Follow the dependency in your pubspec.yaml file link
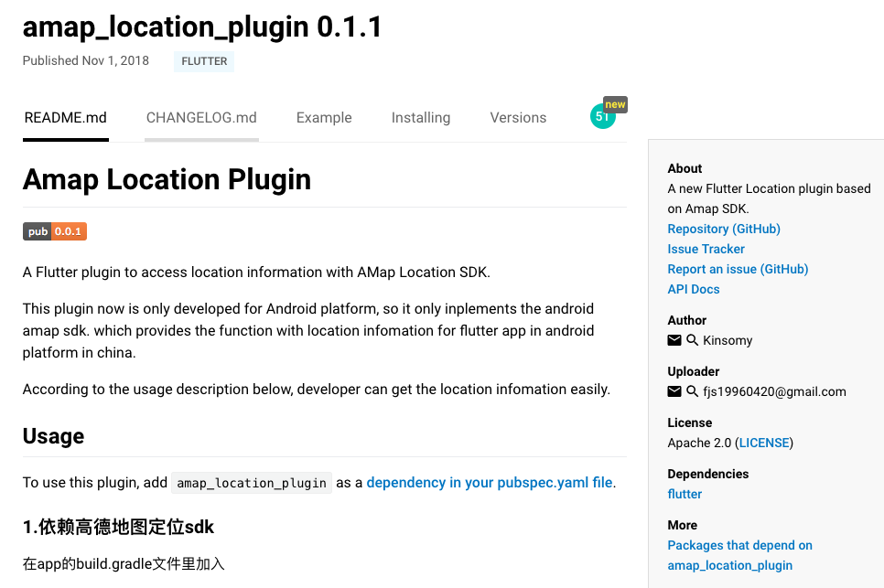The image size is (884, 588). 490,483
